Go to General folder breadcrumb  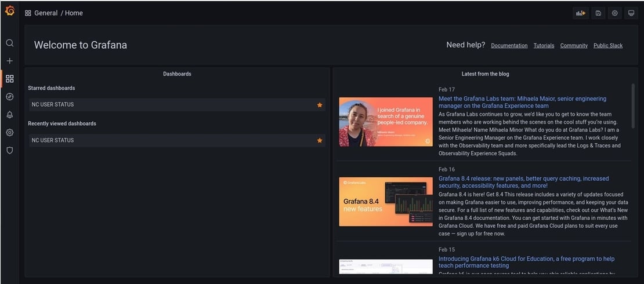tap(46, 13)
